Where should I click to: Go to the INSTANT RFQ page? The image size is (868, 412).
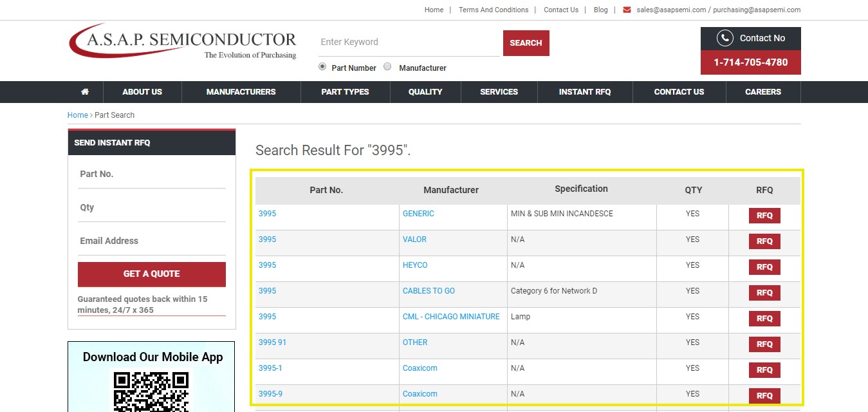coord(585,92)
